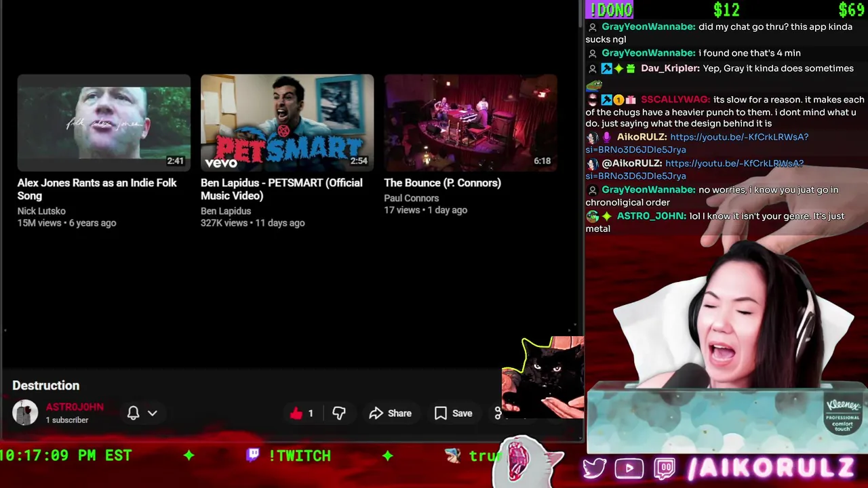Click title 'Ben Lapidus - PETSMART (Official Music Video)'
Image resolution: width=868 pixels, height=488 pixels.
point(281,189)
